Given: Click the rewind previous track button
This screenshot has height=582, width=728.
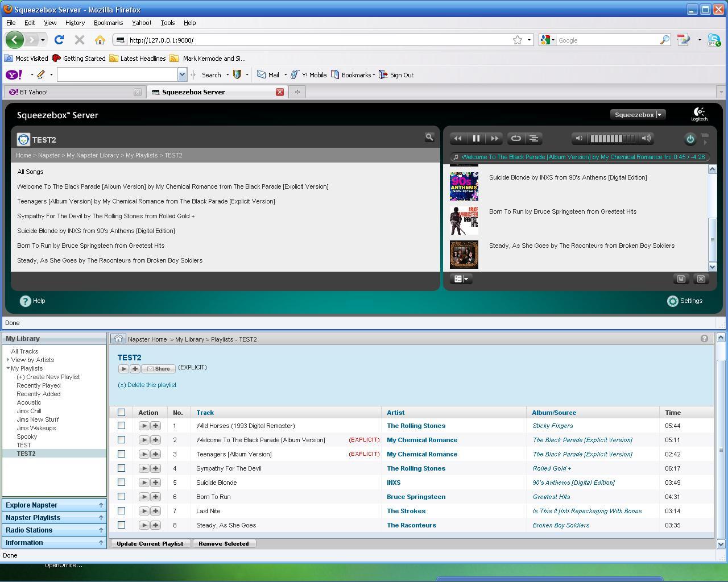Looking at the screenshot, I should tap(458, 138).
